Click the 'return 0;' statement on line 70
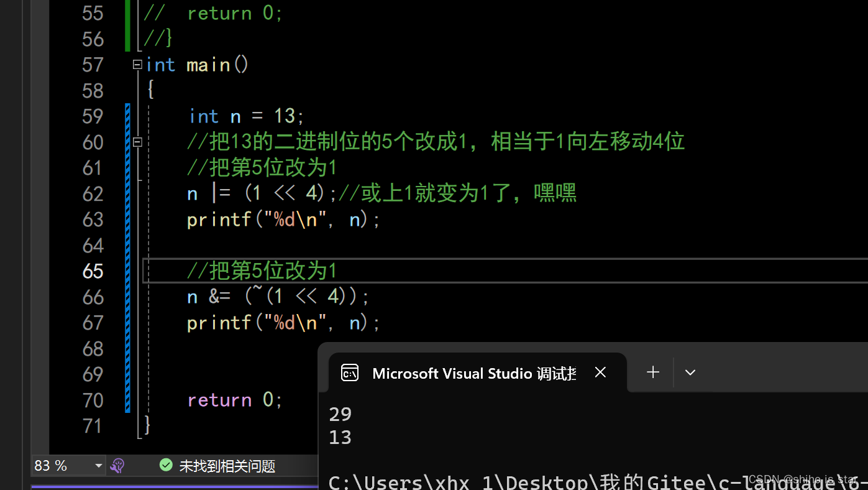Screen dimensions: 868x490 tap(235, 400)
